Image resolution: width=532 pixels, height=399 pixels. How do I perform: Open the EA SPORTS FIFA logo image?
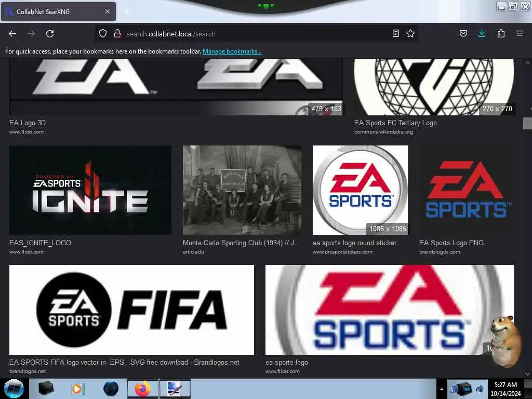pos(131,310)
